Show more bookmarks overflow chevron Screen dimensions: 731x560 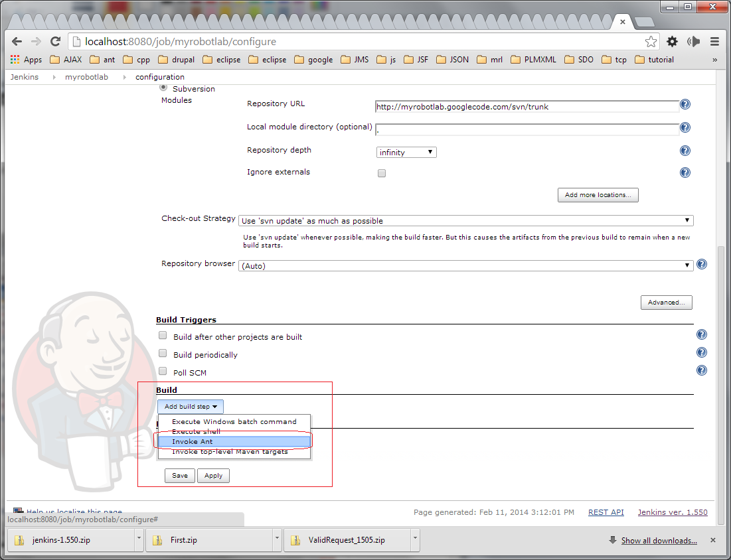point(714,60)
